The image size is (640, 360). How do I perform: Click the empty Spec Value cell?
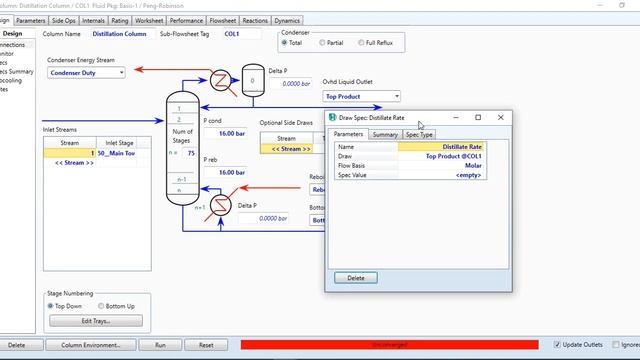442,175
